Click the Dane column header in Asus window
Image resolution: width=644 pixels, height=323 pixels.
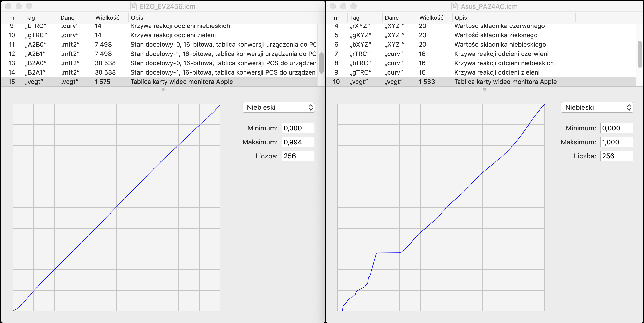(x=391, y=18)
